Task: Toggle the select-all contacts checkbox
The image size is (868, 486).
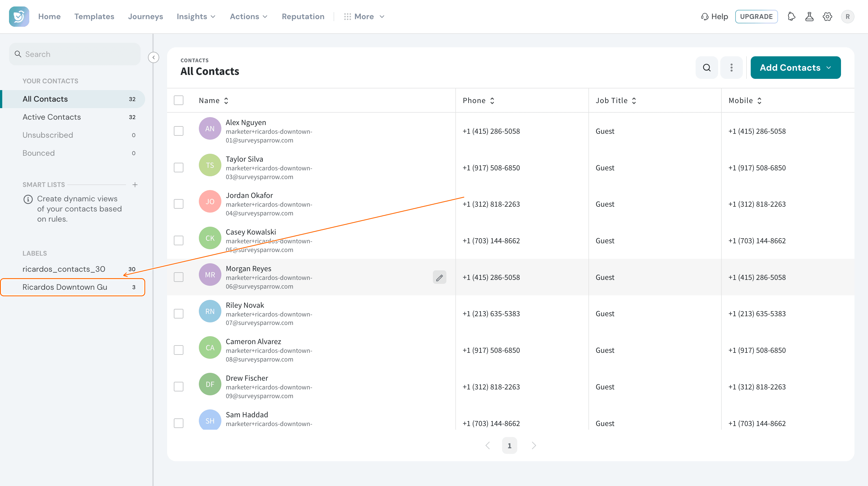Action: click(179, 100)
